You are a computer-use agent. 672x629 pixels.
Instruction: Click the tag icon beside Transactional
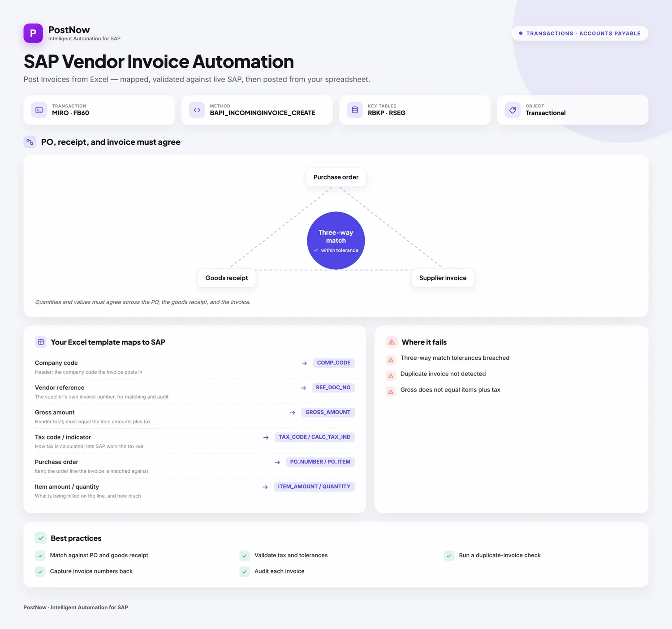(x=513, y=110)
